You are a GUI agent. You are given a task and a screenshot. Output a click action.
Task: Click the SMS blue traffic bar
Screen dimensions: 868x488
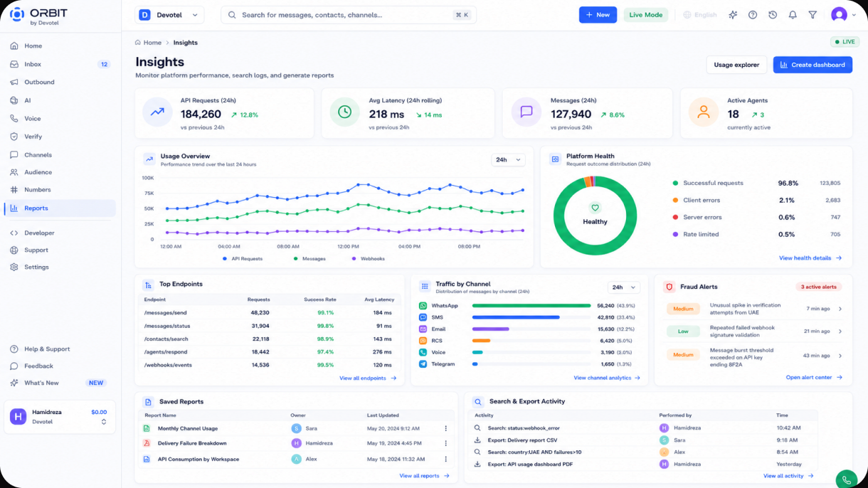pos(516,317)
